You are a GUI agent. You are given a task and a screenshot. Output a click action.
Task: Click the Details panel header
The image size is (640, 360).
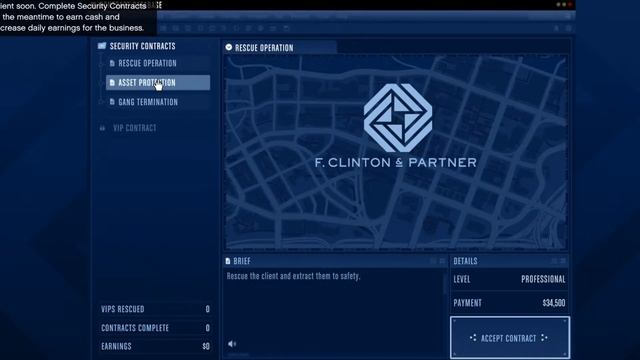click(x=510, y=261)
